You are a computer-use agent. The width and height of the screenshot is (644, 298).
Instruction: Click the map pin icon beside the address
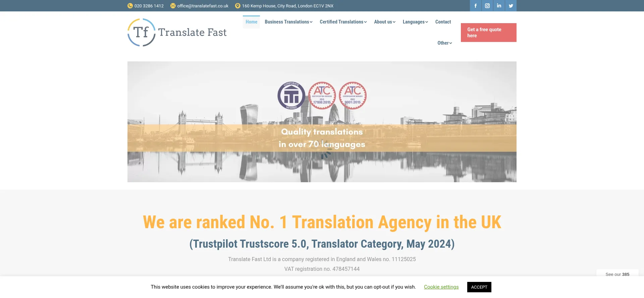[x=238, y=6]
